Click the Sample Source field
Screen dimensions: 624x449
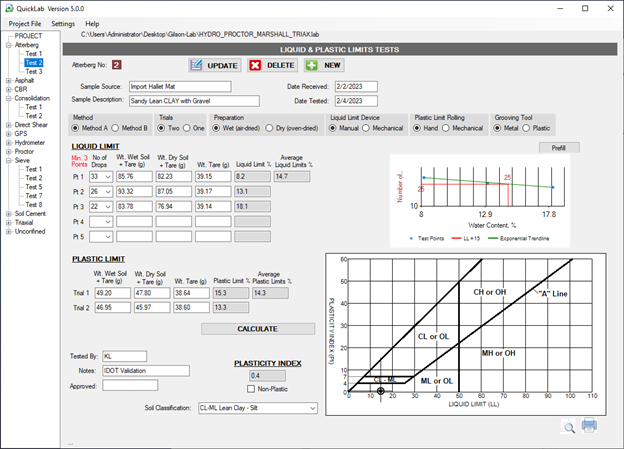[180, 86]
